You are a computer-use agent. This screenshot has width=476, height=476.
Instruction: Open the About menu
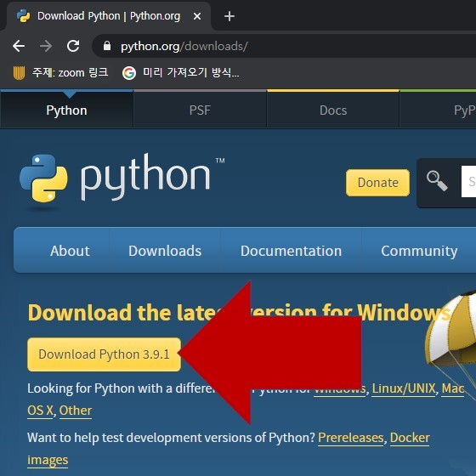[x=70, y=251]
